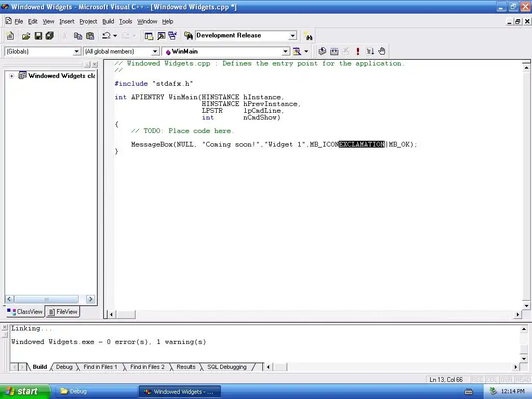Click the #include "stdafx.h" line
Screen dimensions: 532x399
click(154, 84)
